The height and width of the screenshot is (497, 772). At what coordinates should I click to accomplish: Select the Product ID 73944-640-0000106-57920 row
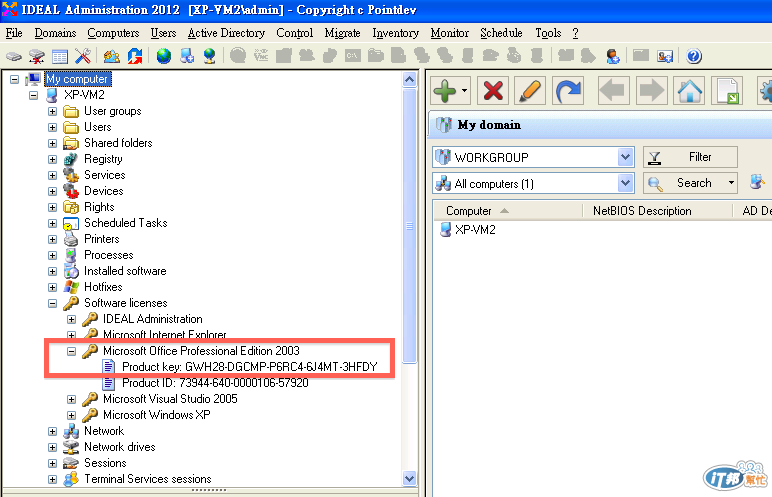tap(215, 383)
